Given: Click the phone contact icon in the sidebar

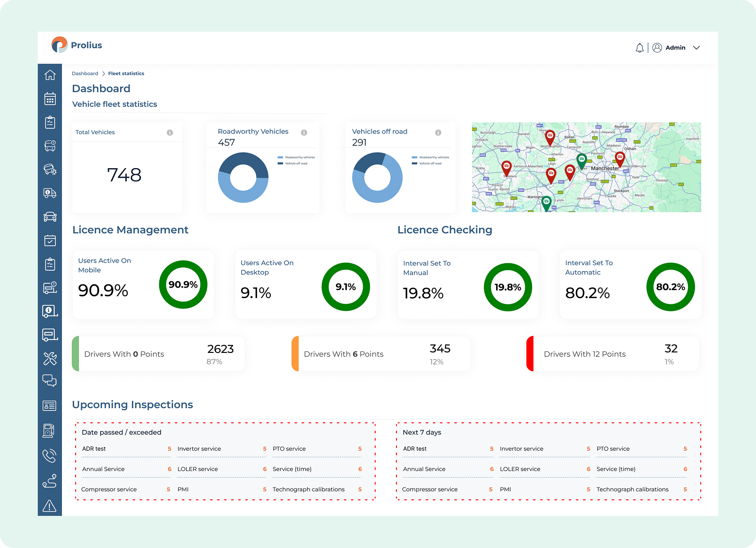Looking at the screenshot, I should click(x=49, y=455).
